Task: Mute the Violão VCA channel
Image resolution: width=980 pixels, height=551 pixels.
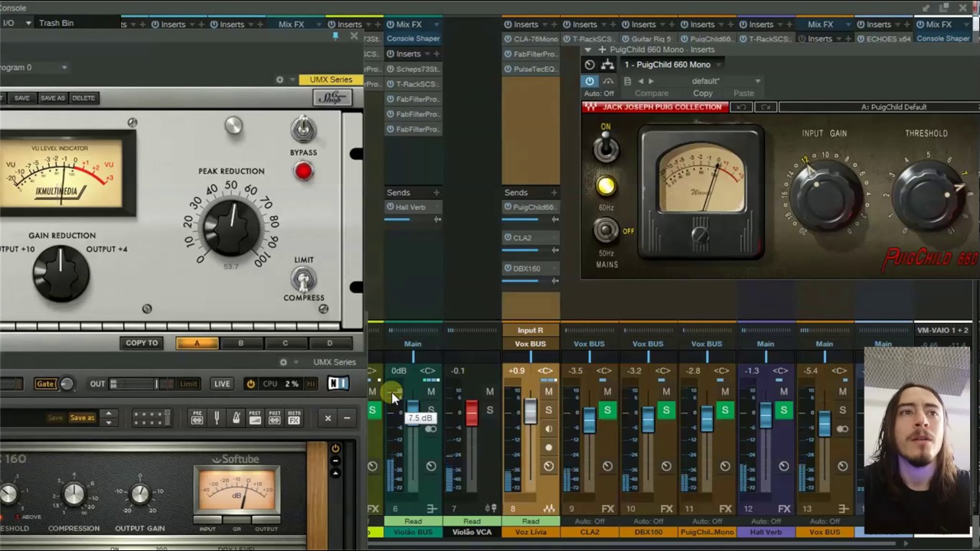Action: point(490,392)
